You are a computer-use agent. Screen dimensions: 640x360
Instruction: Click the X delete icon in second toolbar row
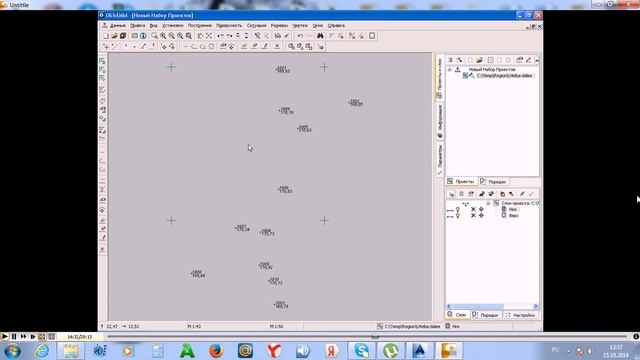277,47
